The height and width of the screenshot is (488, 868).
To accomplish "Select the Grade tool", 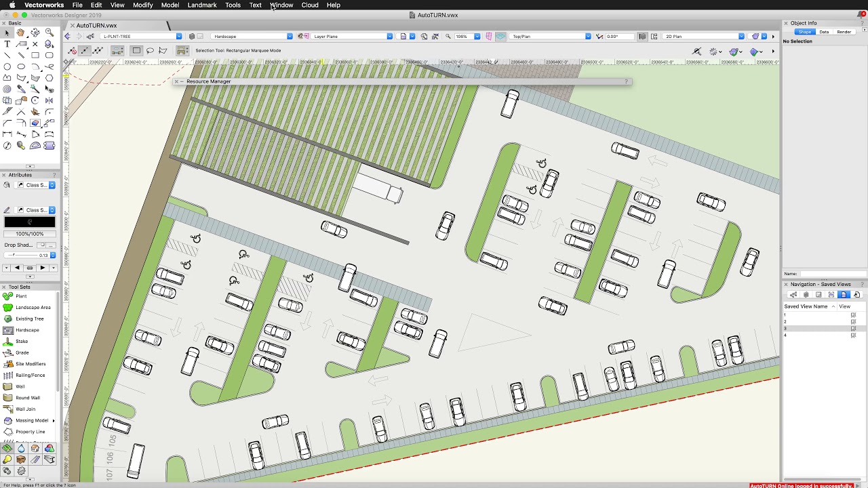I will [17, 352].
